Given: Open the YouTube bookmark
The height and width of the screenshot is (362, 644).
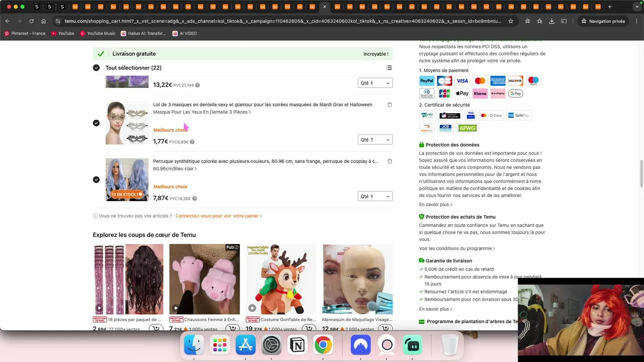Looking at the screenshot, I should coord(62,33).
